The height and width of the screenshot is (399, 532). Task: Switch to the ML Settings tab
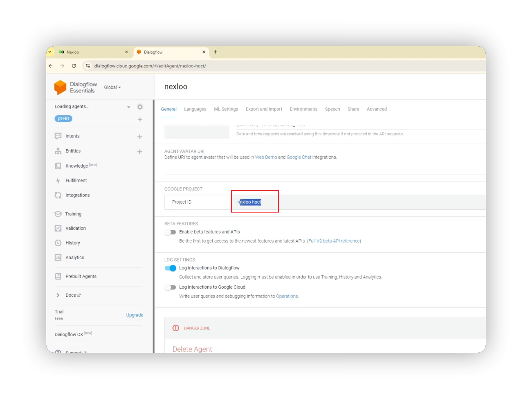pos(226,109)
